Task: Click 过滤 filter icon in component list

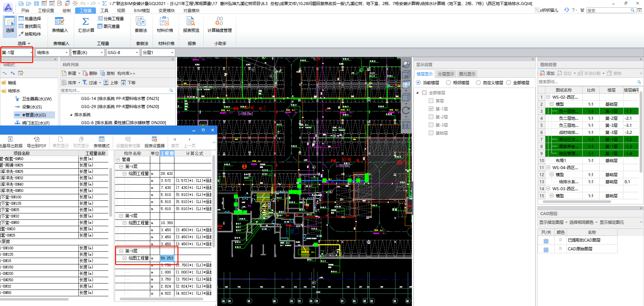Action: click(x=85, y=83)
